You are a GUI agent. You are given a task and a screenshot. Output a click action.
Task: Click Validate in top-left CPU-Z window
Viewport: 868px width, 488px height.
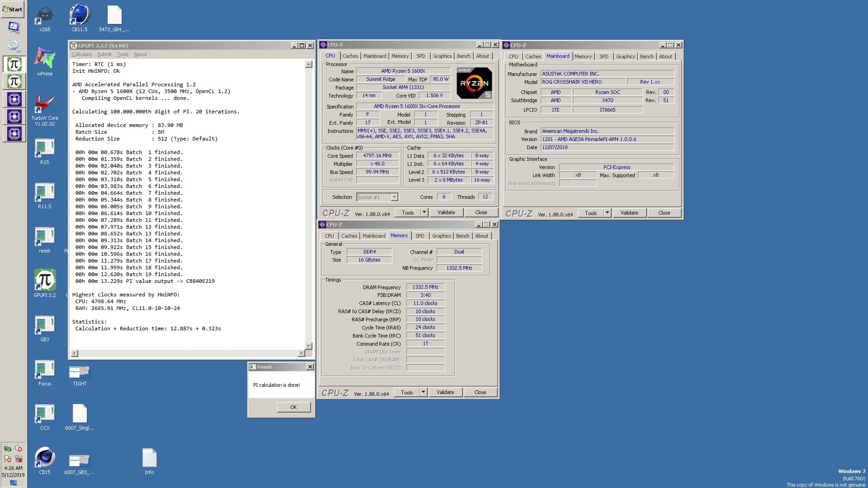point(446,212)
